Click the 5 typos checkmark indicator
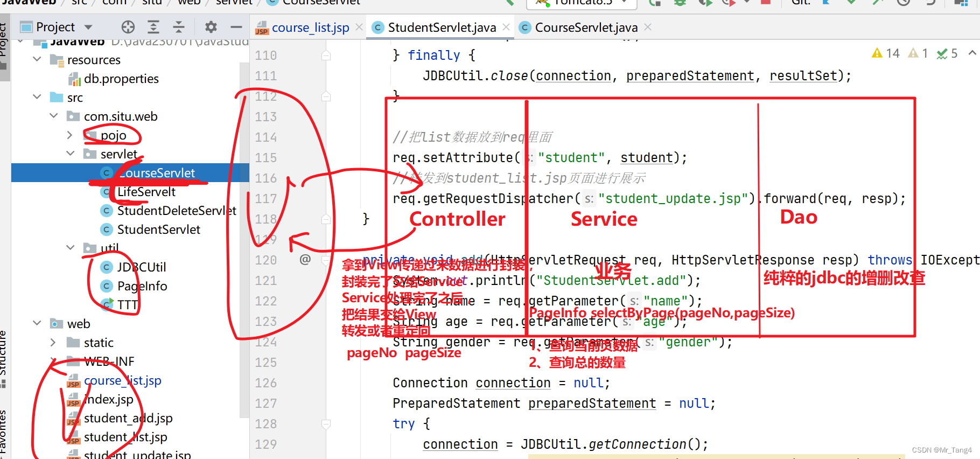Screen dimensions: 980x459 click(947, 53)
